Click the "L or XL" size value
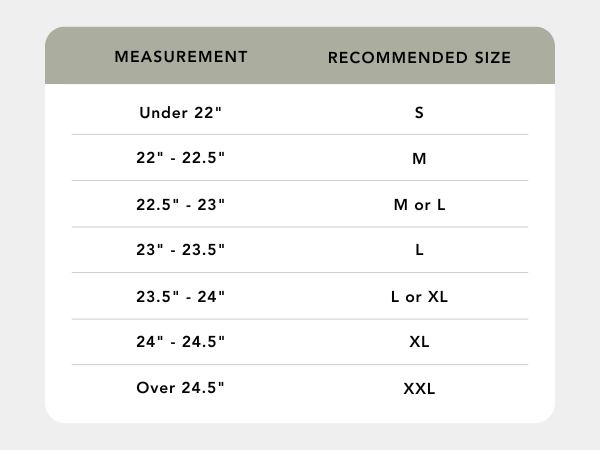The image size is (600, 450). (x=419, y=296)
